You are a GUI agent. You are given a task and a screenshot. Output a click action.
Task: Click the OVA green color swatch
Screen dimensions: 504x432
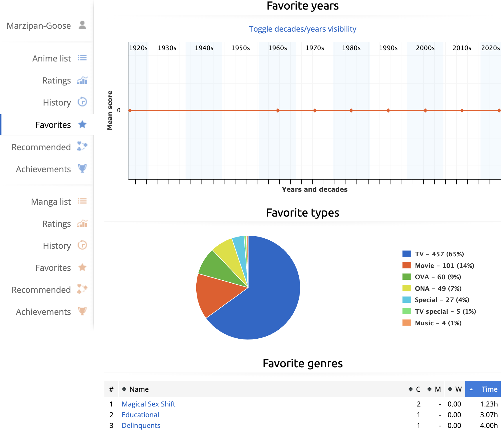(x=407, y=277)
